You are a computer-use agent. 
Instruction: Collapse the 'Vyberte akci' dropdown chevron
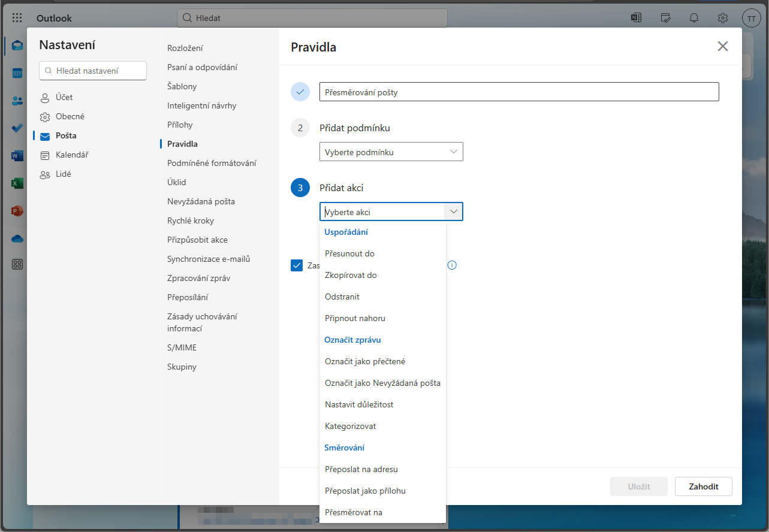click(x=454, y=211)
